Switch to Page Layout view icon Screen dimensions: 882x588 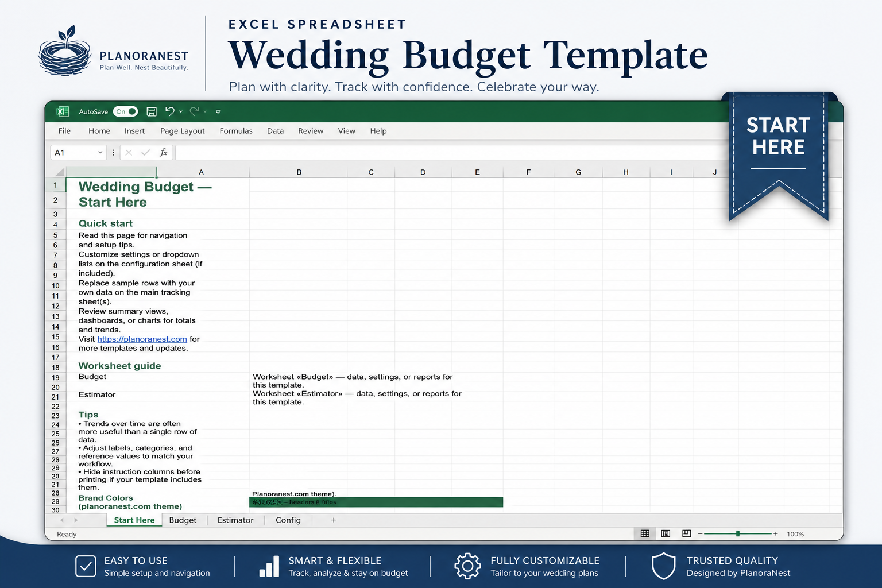click(666, 533)
